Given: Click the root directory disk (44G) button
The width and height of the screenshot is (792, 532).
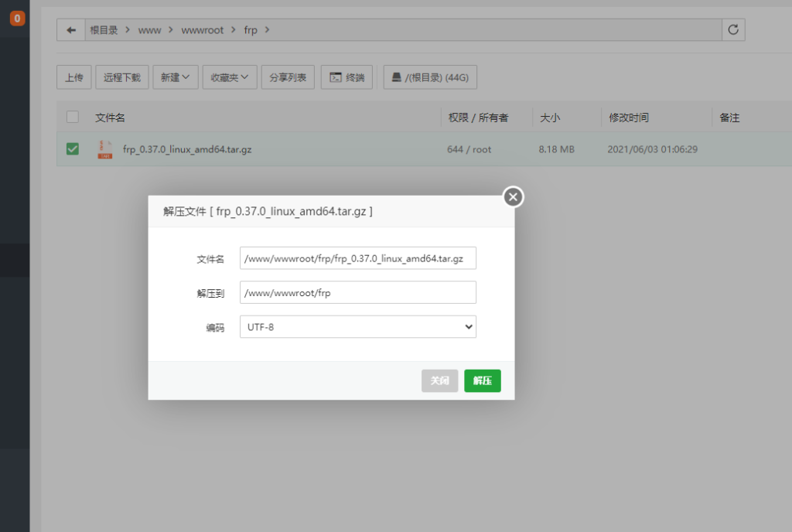Looking at the screenshot, I should pos(430,77).
